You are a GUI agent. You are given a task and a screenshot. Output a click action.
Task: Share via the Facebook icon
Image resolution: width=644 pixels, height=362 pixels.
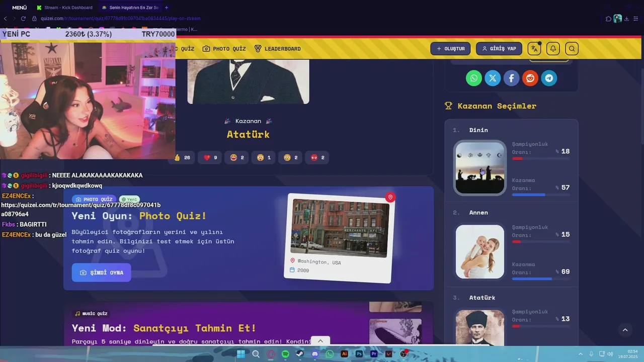(511, 78)
